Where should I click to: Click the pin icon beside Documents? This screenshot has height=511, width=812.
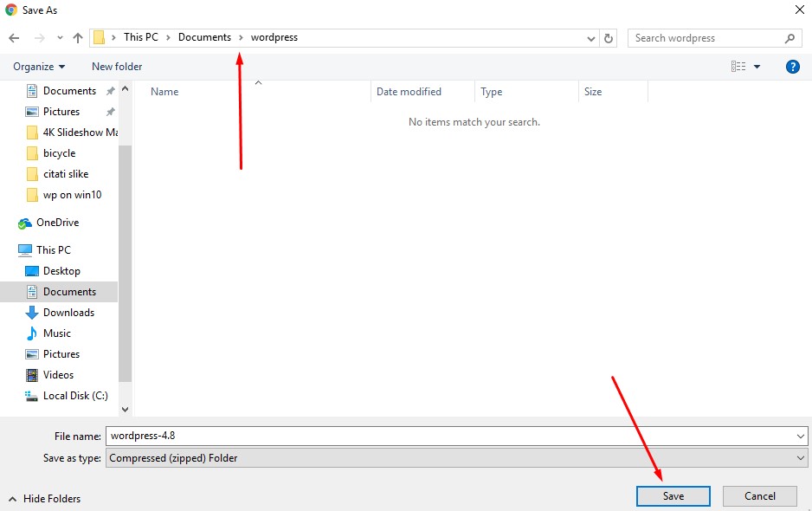tap(110, 91)
